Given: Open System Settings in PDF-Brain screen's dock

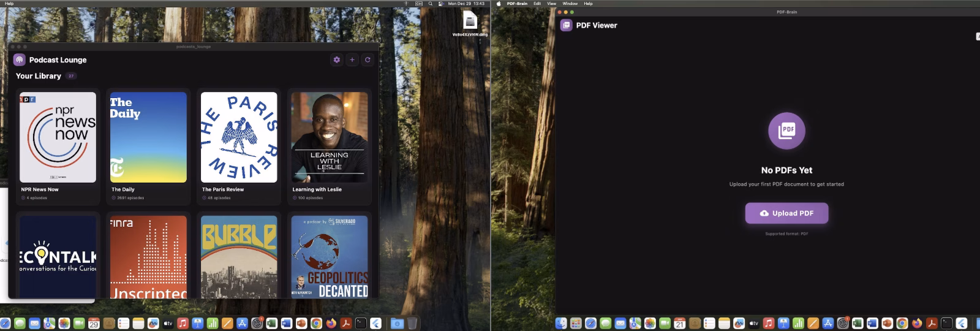Looking at the screenshot, I should [843, 323].
